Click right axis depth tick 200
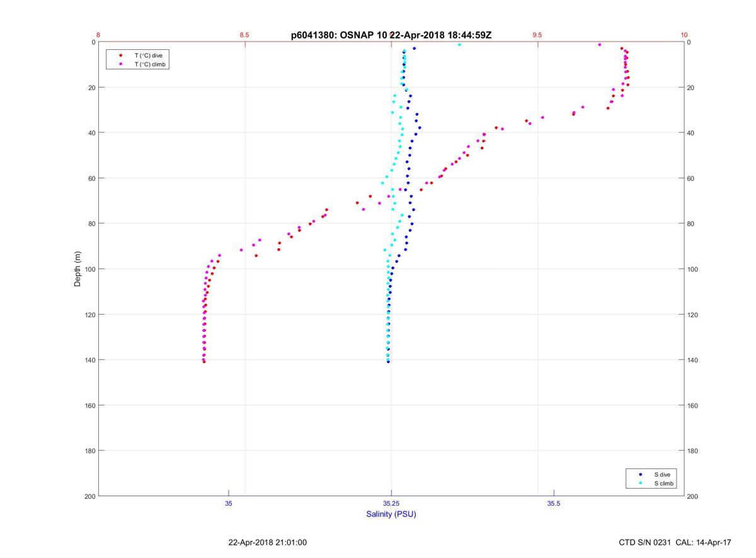This screenshot has height=558, width=756. click(693, 496)
